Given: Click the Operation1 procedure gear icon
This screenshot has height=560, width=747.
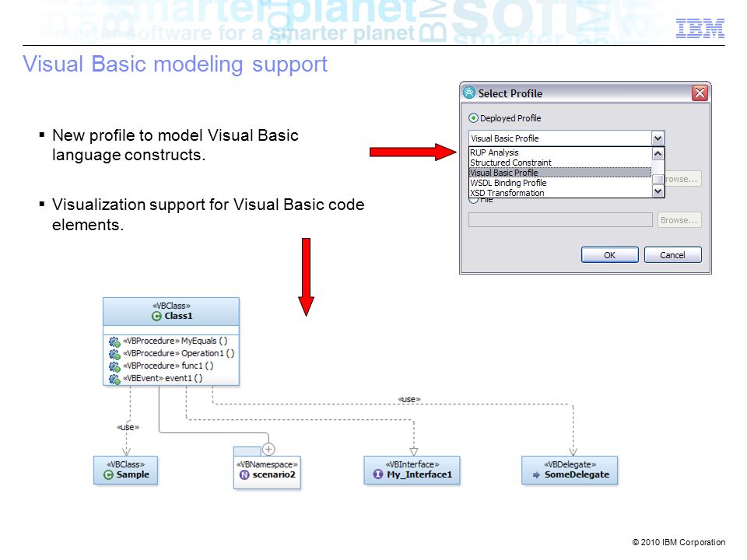Looking at the screenshot, I should click(114, 354).
